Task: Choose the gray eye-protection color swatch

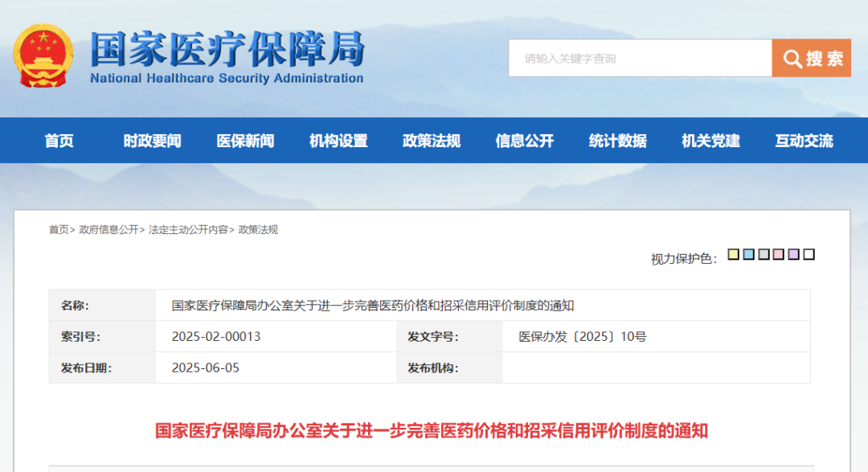Action: (x=764, y=255)
